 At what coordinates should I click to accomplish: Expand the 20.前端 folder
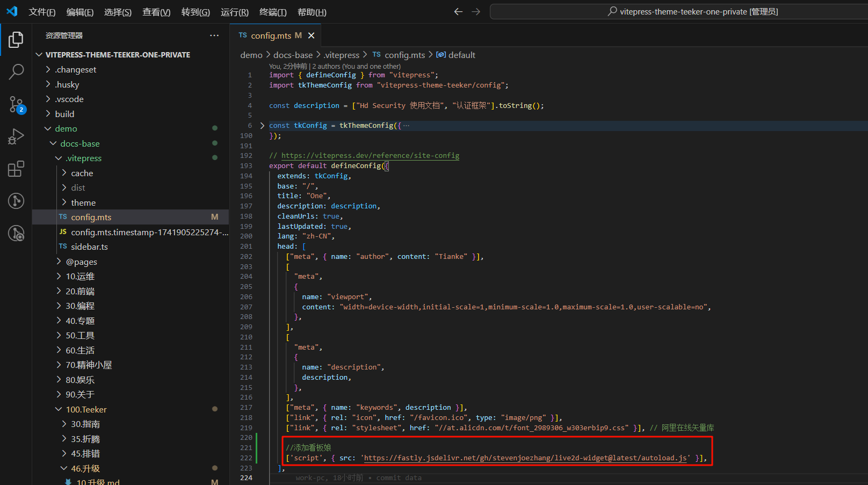[59, 291]
